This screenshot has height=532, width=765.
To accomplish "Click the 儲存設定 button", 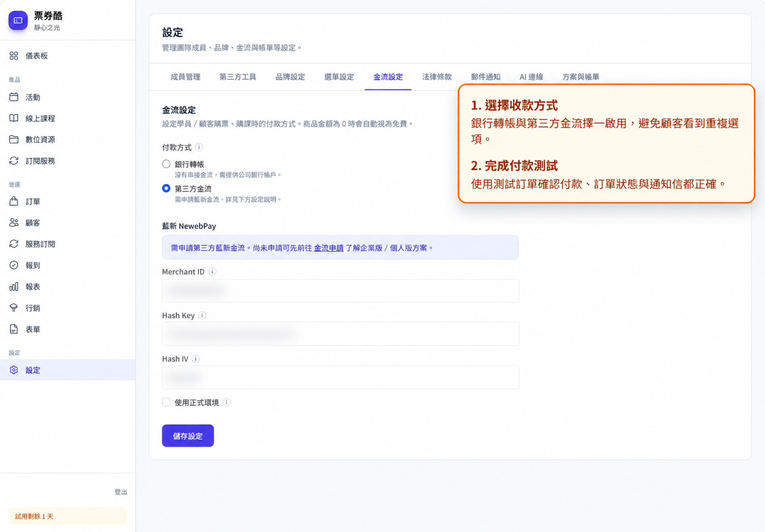I will [x=188, y=436].
